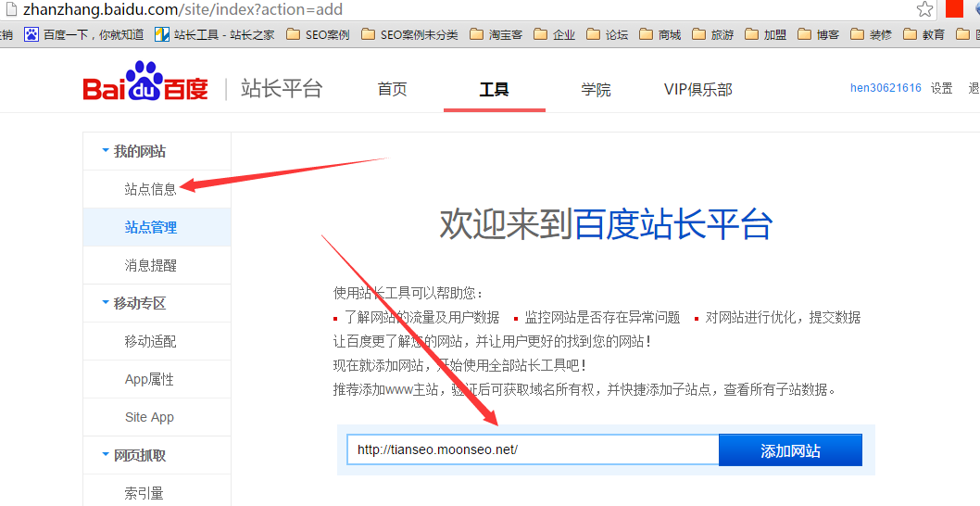Click the 欢迎来到百度站长平台 heading
This screenshot has width=980, height=506.
click(607, 223)
